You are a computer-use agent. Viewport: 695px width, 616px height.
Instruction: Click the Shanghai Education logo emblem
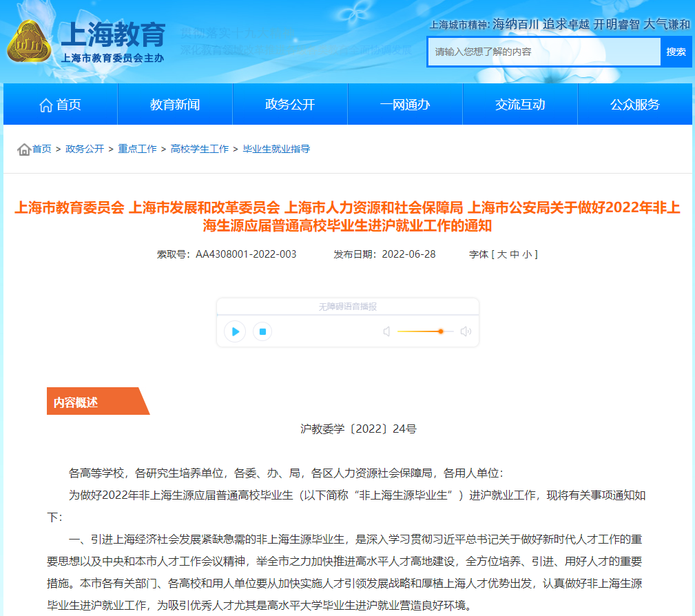pos(29,42)
